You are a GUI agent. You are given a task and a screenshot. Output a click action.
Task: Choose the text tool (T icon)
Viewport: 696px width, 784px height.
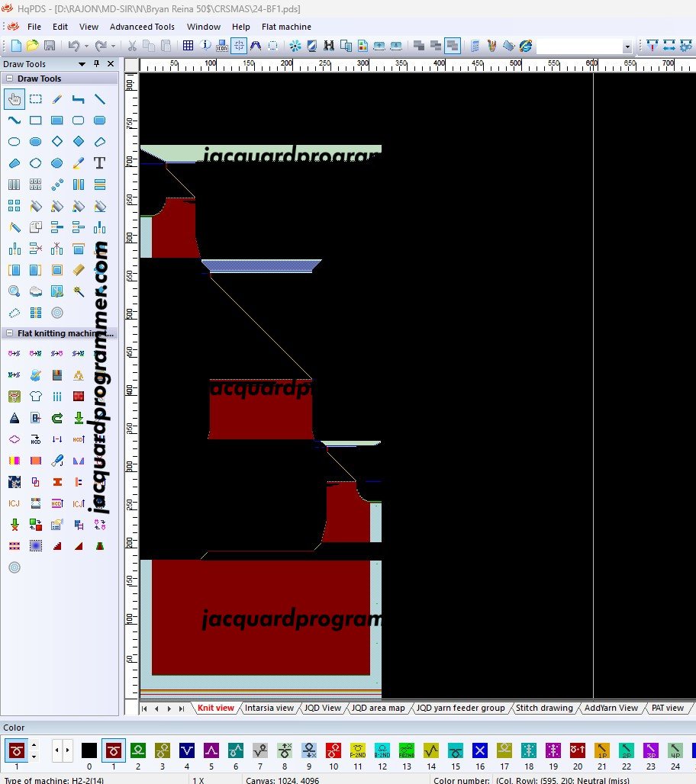pos(99,162)
